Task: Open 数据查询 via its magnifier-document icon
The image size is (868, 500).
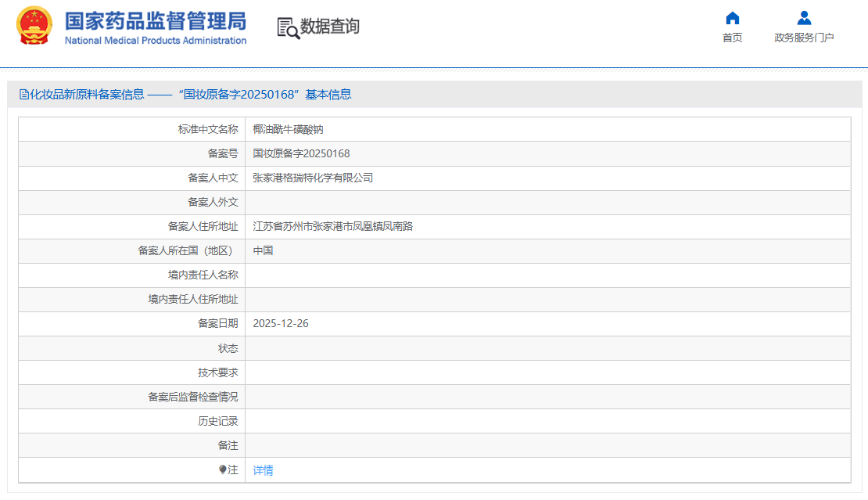Action: pos(286,26)
